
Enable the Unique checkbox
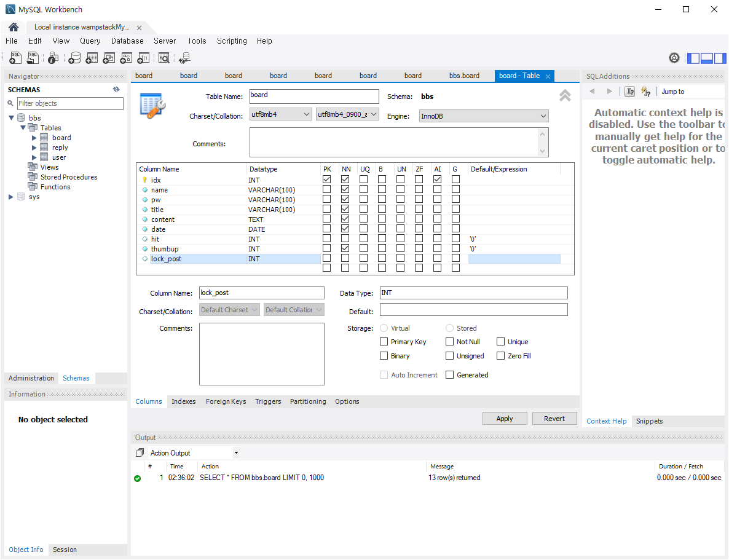501,341
